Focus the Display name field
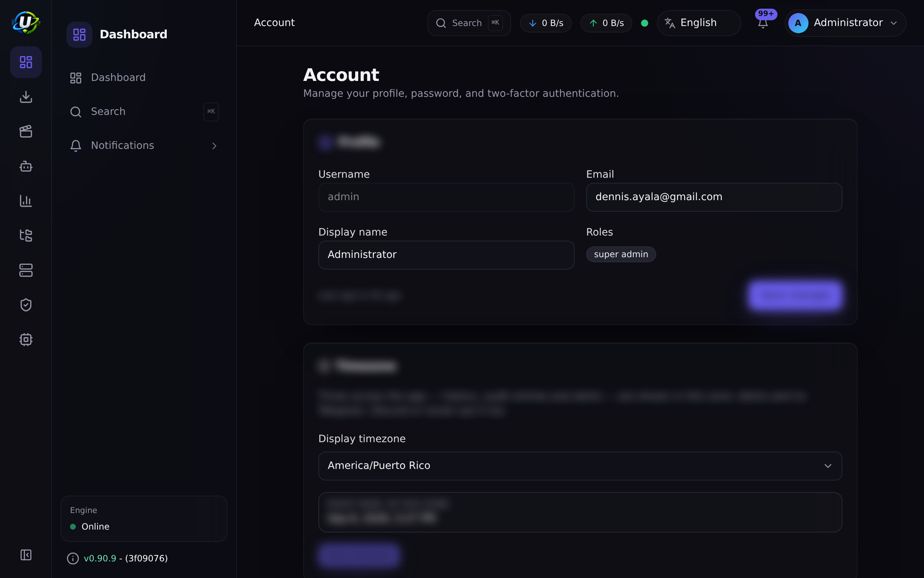The height and width of the screenshot is (578, 924). [446, 255]
